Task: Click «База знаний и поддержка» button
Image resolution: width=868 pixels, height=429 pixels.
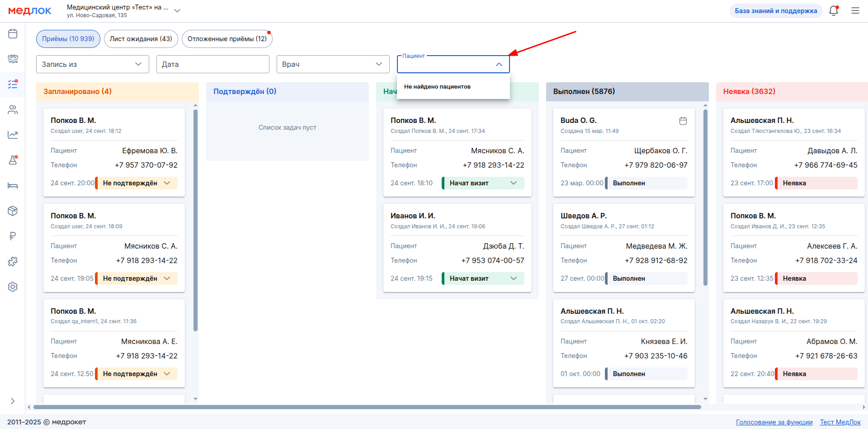Action: 776,11
